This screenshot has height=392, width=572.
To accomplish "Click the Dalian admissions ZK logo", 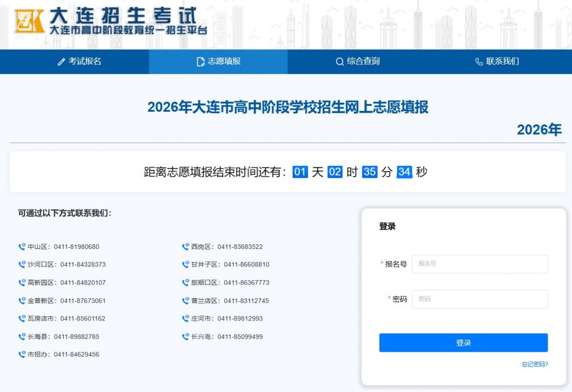I will coord(29,22).
